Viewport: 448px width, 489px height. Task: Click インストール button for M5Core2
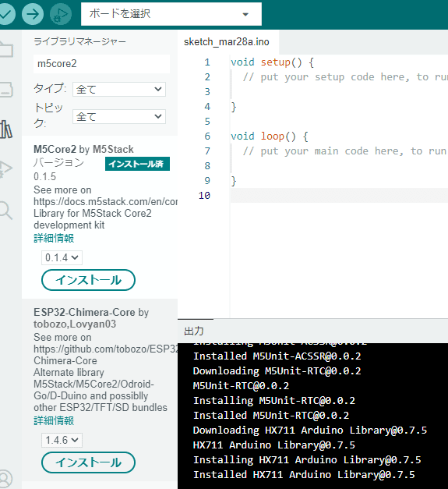[88, 280]
